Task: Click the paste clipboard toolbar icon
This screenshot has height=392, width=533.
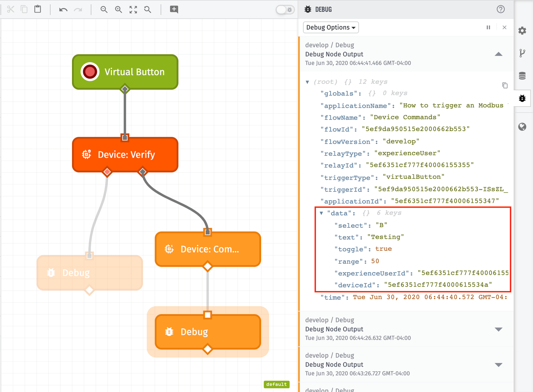Action: [x=38, y=9]
